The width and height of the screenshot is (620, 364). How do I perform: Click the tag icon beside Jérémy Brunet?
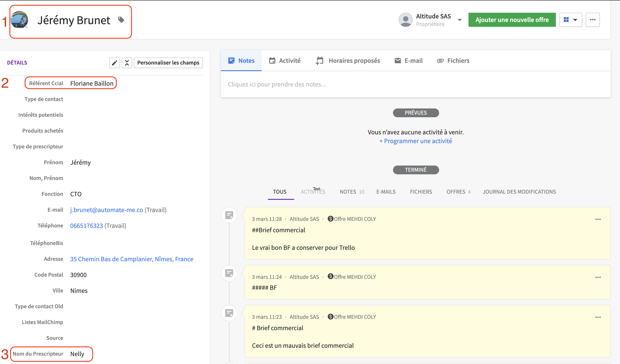coord(121,20)
